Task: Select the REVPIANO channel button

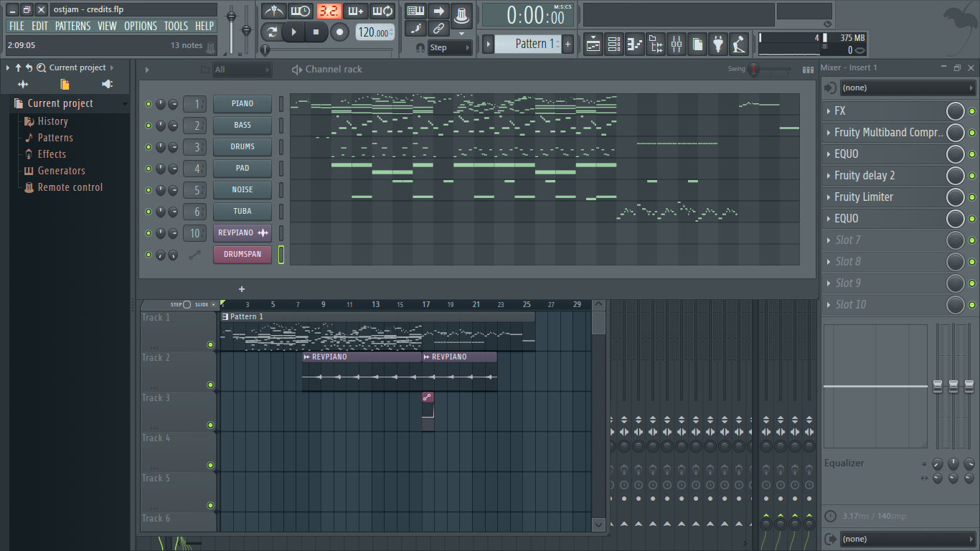Action: [x=242, y=233]
